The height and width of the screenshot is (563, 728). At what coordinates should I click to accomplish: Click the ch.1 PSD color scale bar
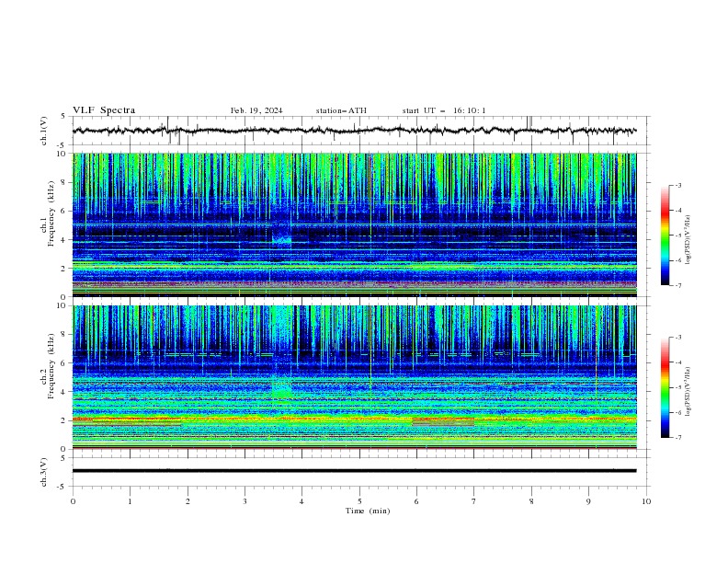coord(665,236)
